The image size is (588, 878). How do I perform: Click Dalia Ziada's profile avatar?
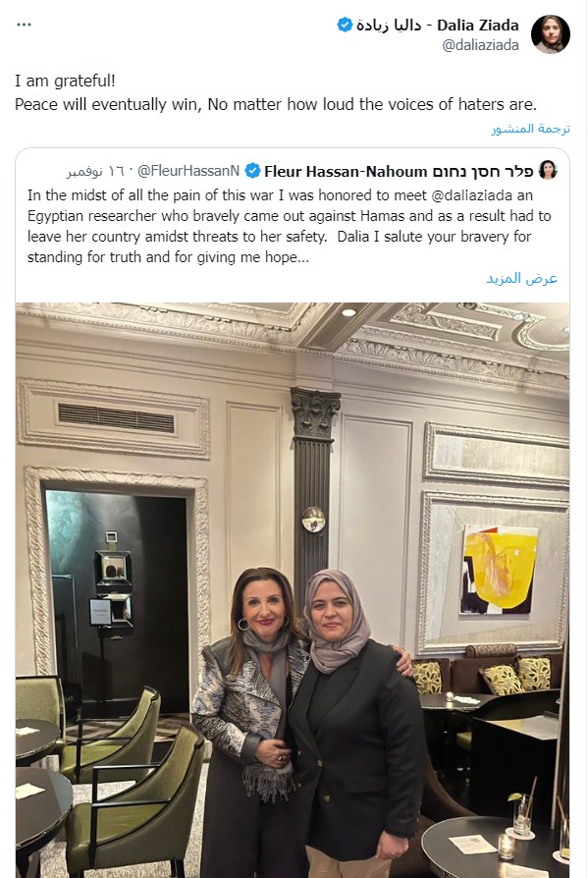[x=550, y=34]
